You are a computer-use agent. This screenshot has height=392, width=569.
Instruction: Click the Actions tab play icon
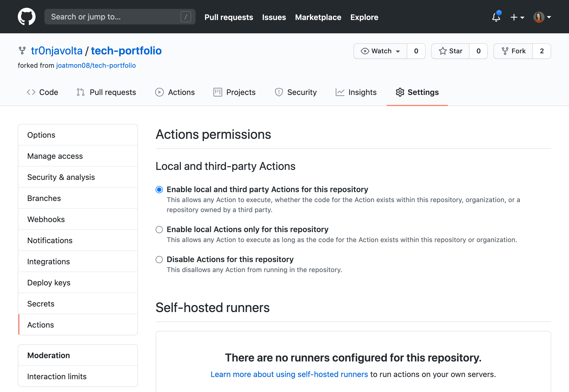pyautogui.click(x=159, y=92)
